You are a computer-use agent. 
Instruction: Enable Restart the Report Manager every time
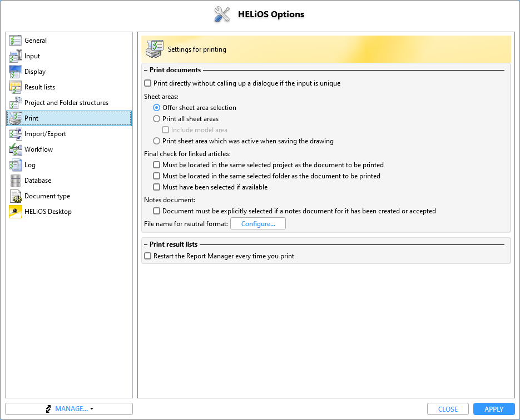148,256
